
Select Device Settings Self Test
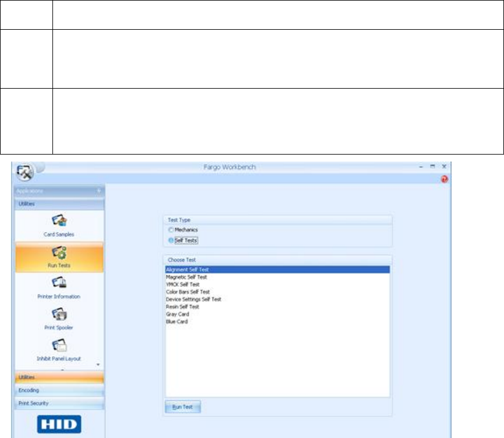pos(277,299)
